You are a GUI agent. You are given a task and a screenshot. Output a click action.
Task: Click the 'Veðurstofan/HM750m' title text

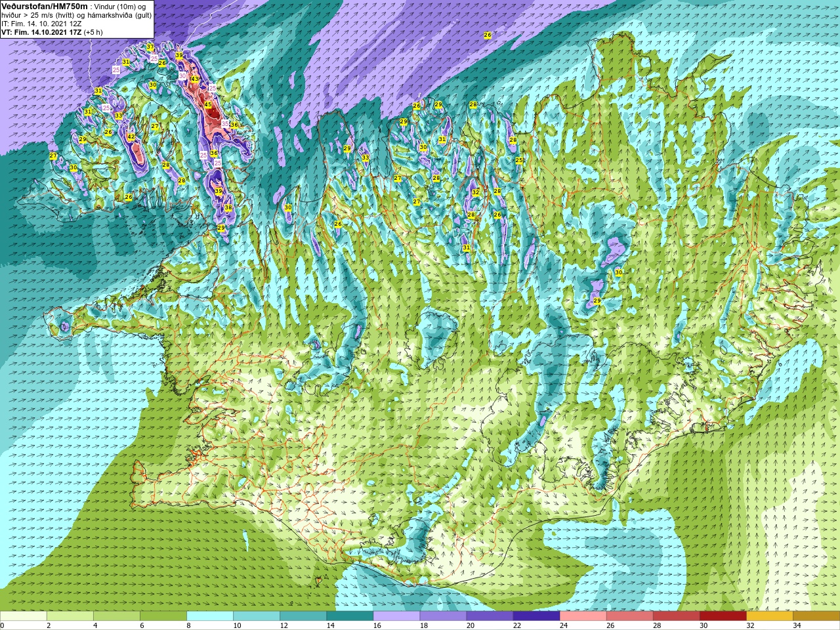click(x=45, y=7)
